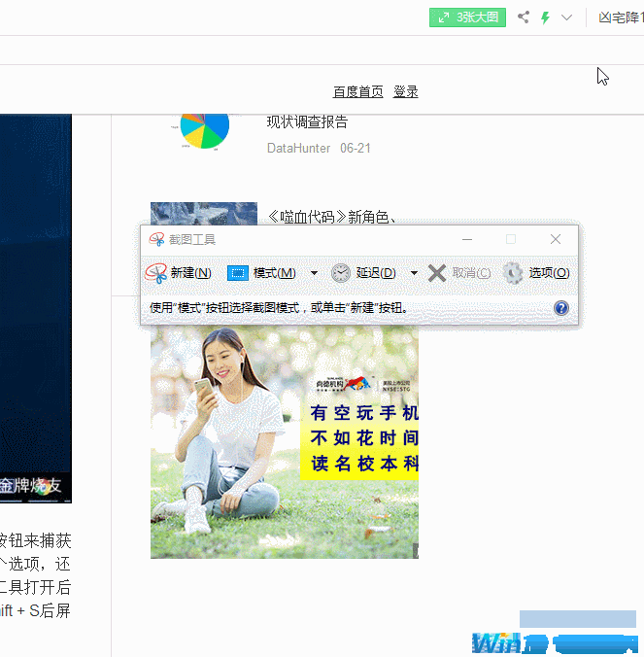Expand the chevron next to lightning icon

tap(566, 17)
